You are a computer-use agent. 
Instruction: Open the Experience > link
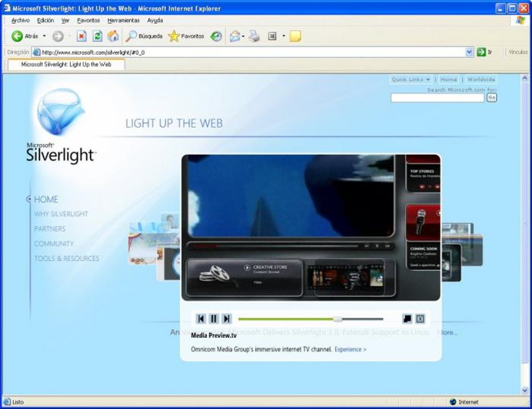click(x=350, y=349)
